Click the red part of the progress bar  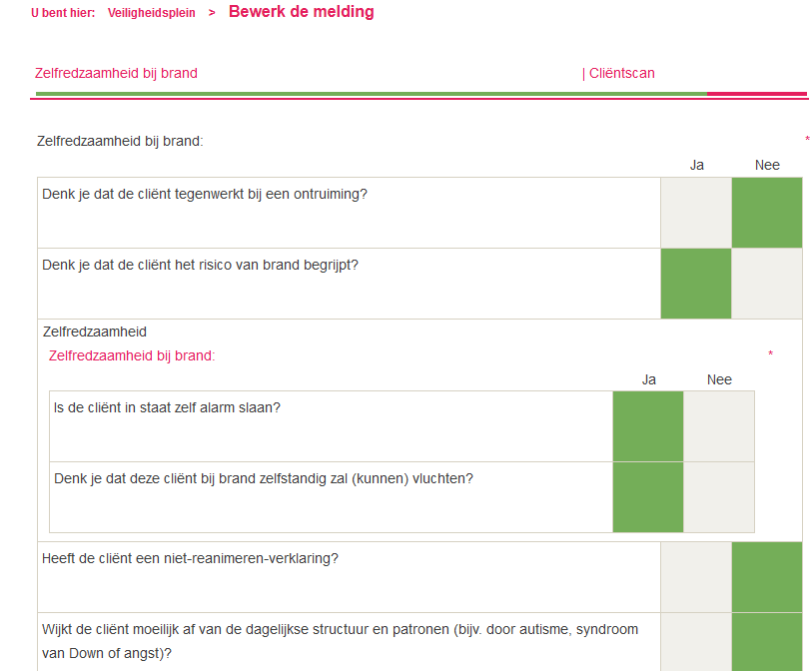[756, 94]
